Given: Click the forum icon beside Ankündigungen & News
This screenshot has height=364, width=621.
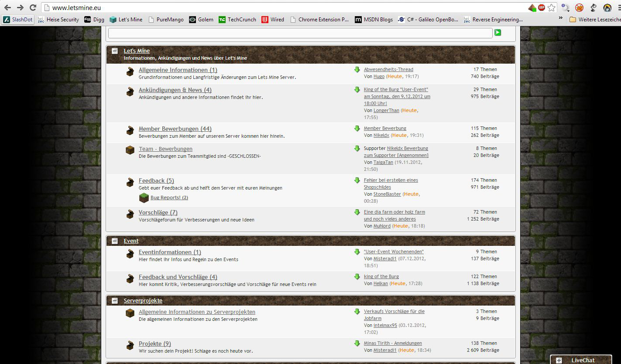Looking at the screenshot, I should [130, 92].
